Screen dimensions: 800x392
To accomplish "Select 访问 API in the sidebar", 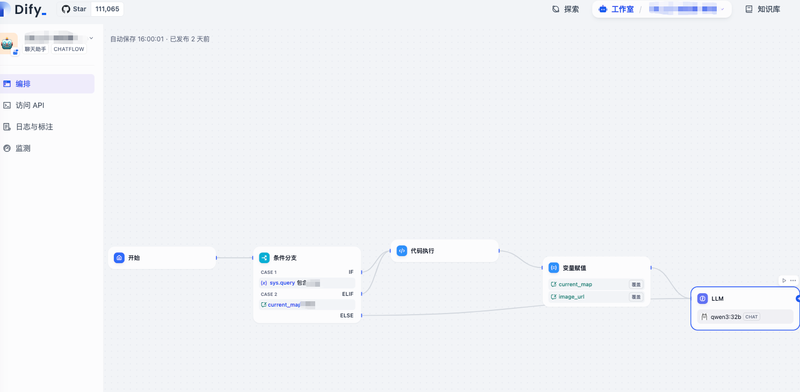I will point(47,105).
